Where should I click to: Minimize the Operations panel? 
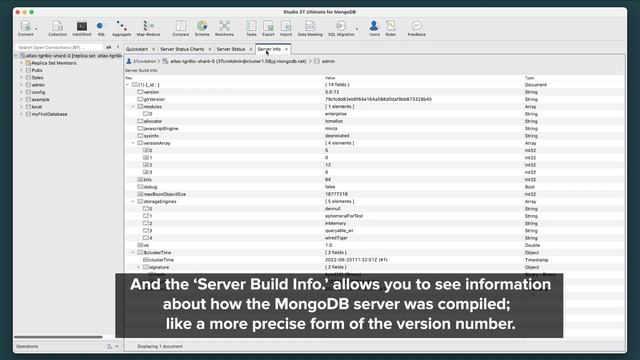coord(117,347)
